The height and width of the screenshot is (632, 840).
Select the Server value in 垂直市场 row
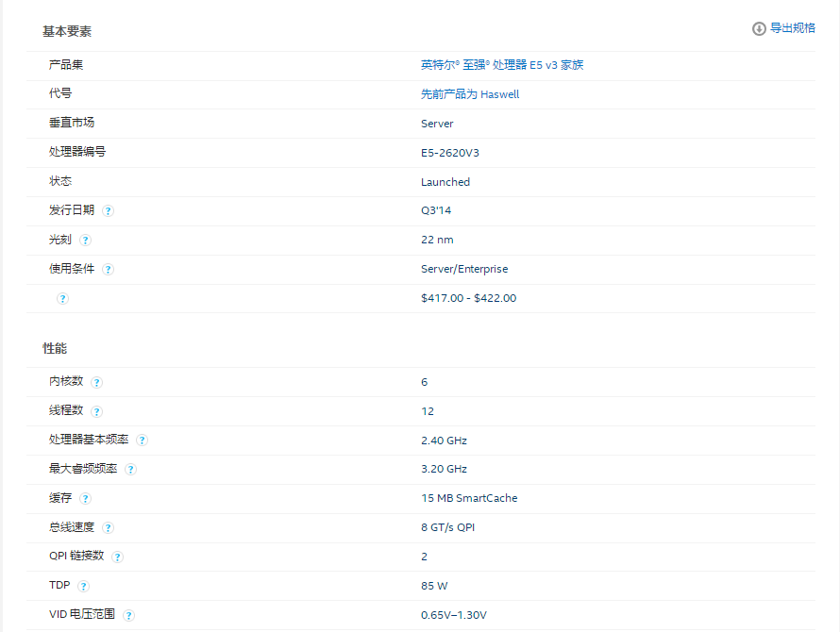[x=437, y=124]
